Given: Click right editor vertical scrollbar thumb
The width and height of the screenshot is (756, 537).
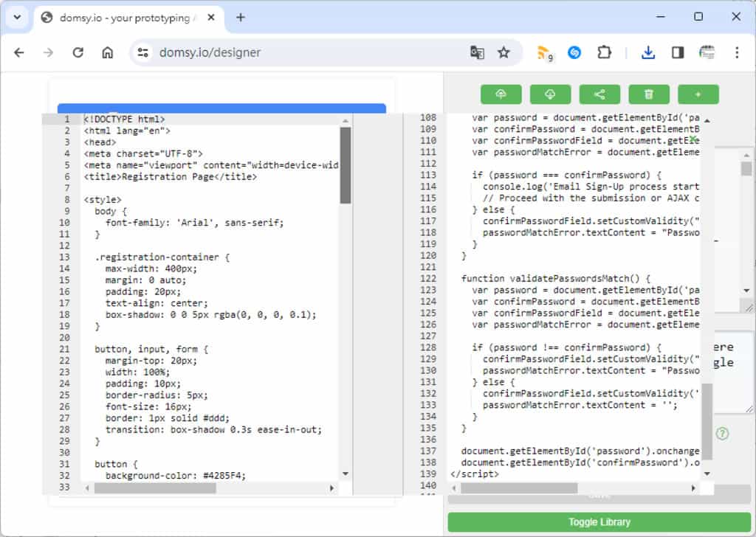Looking at the screenshot, I should point(707,422).
